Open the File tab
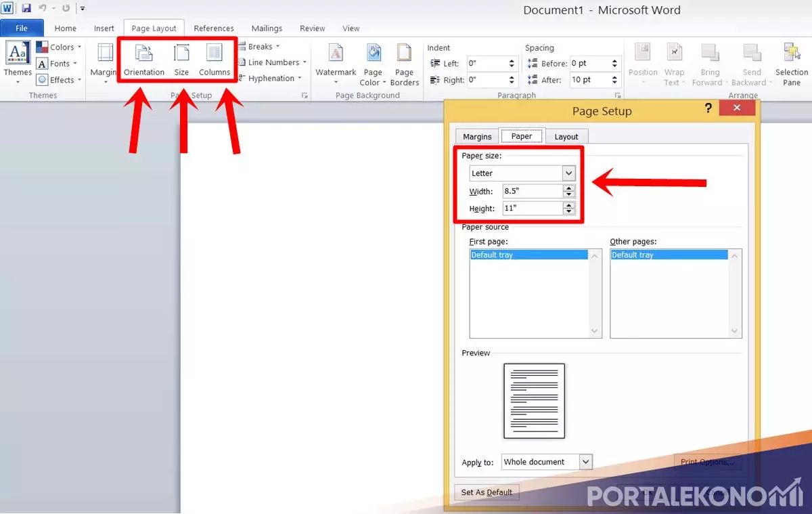The height and width of the screenshot is (514, 812). [x=22, y=28]
